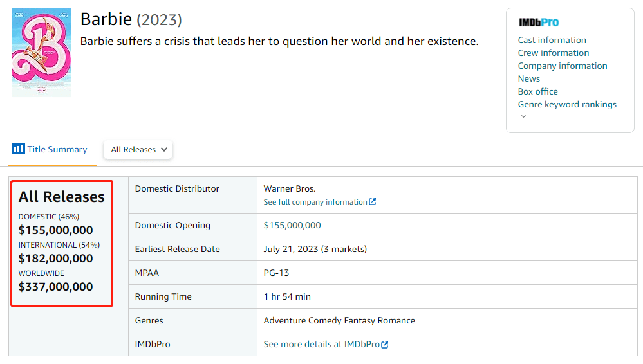Open the Domestic Opening $155,000,000 link
Image resolution: width=643 pixels, height=364 pixels.
point(292,225)
